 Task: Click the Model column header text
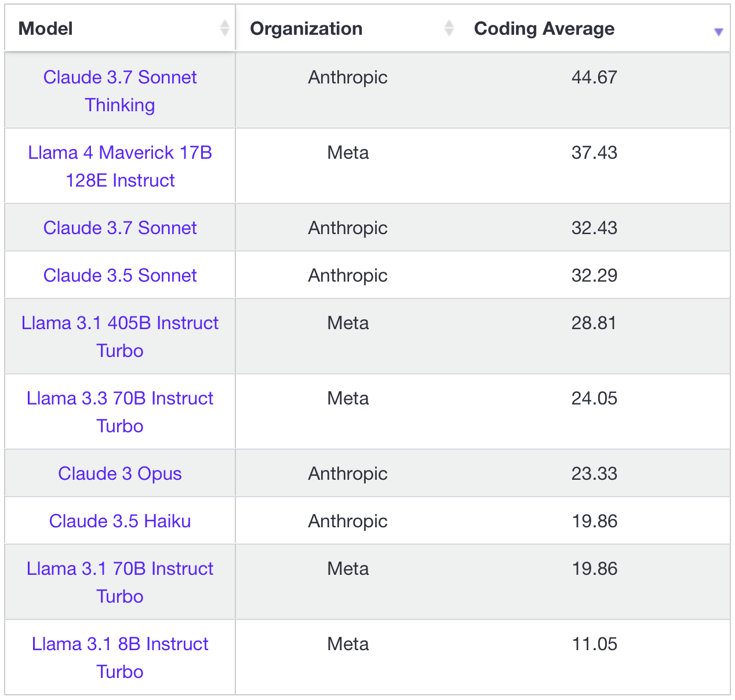(46, 28)
